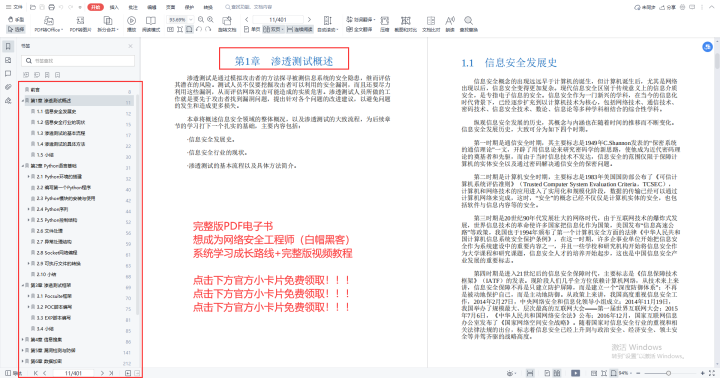This screenshot has width=720, height=378.
Task: Click the open folder icon
Action: coord(33,7)
